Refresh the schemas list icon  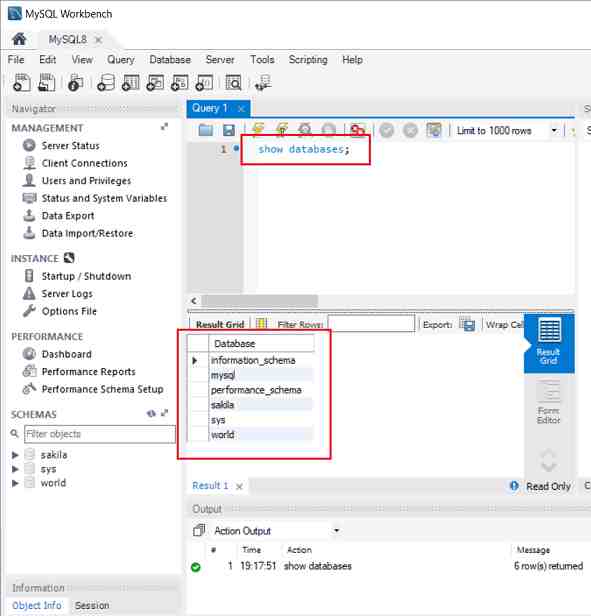[151, 414]
